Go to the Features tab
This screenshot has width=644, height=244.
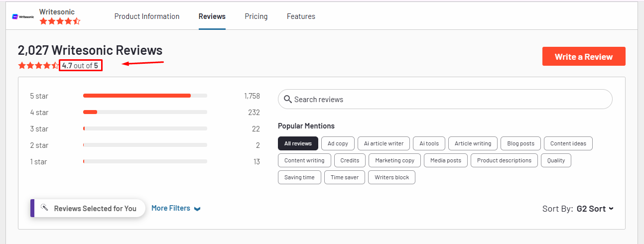(x=301, y=16)
